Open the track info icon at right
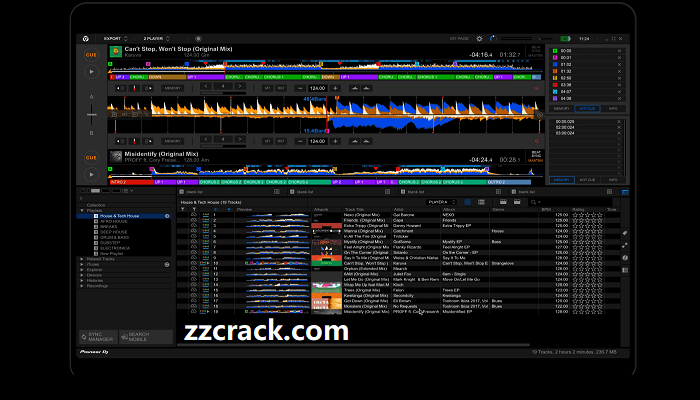This screenshot has height=400, width=700. [x=625, y=258]
